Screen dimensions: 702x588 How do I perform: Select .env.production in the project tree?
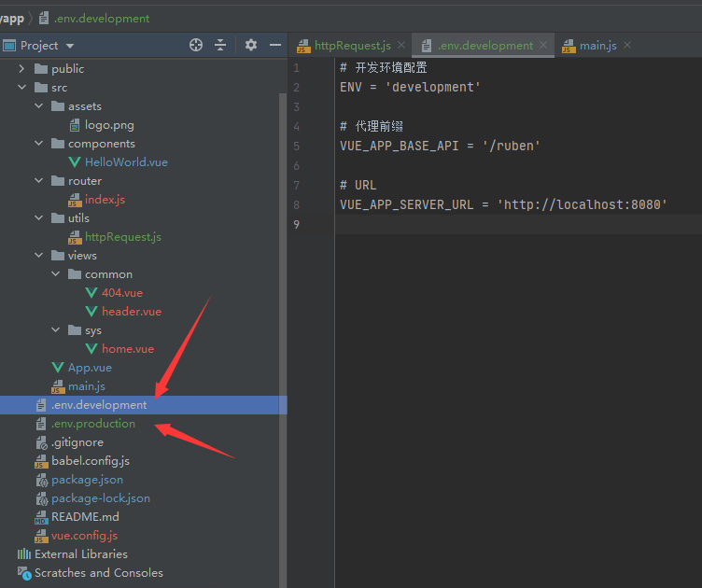[92, 424]
